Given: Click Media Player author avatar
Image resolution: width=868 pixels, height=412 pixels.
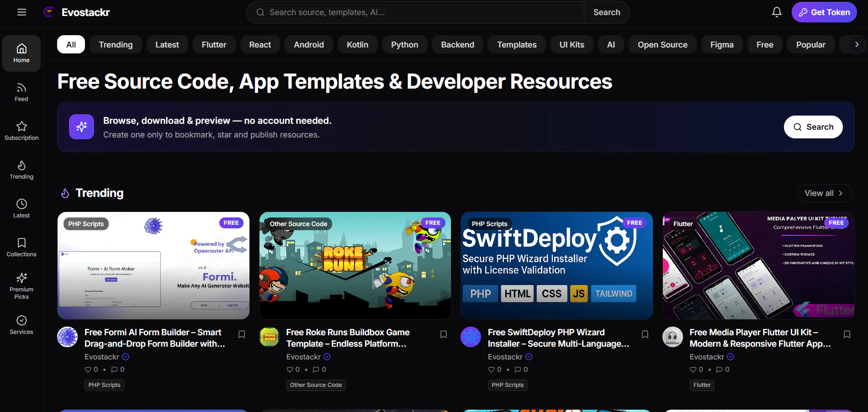Looking at the screenshot, I should 672,337.
